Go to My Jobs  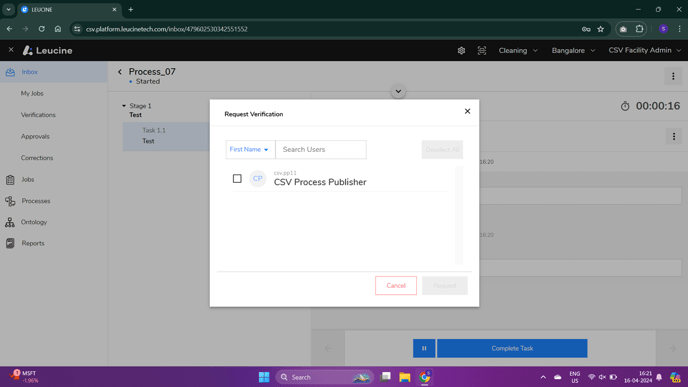[32, 93]
